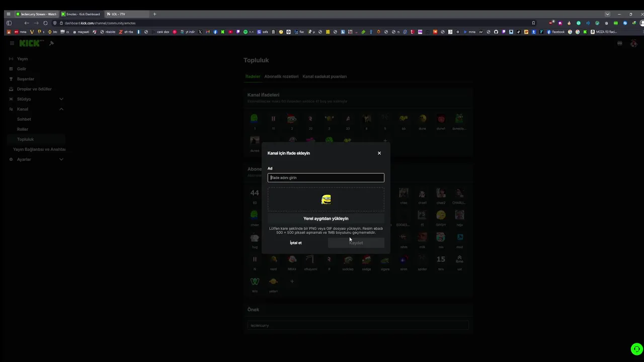This screenshot has width=644, height=362.
Task: Click the browser back arrow
Action: coord(27,23)
